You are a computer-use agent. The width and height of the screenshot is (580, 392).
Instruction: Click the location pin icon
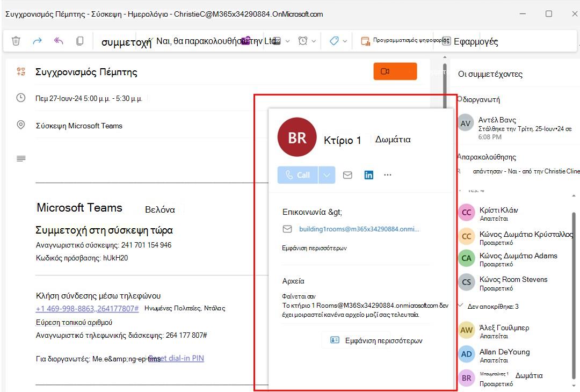[21, 125]
